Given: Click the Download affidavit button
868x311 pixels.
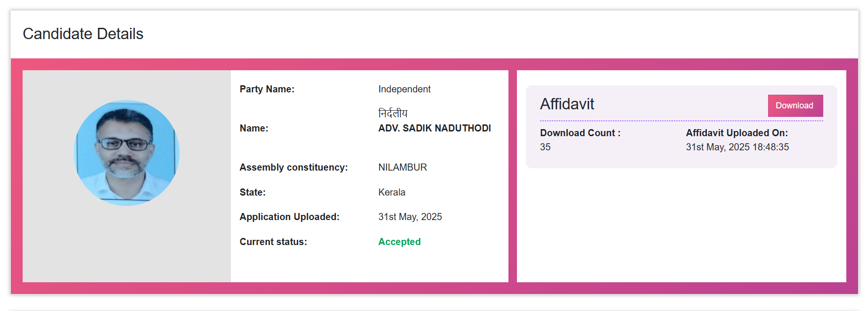Looking at the screenshot, I should click(795, 106).
